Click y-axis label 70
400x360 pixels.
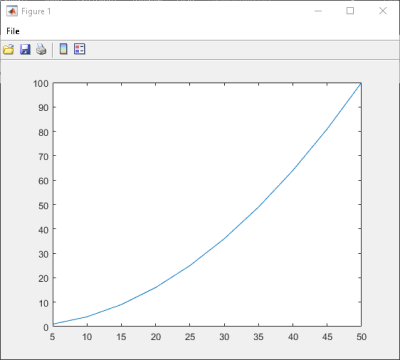43,156
